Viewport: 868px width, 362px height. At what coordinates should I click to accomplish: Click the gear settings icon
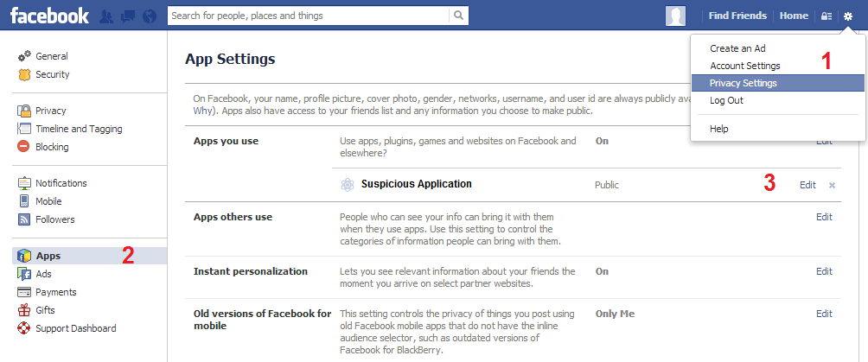click(x=848, y=16)
